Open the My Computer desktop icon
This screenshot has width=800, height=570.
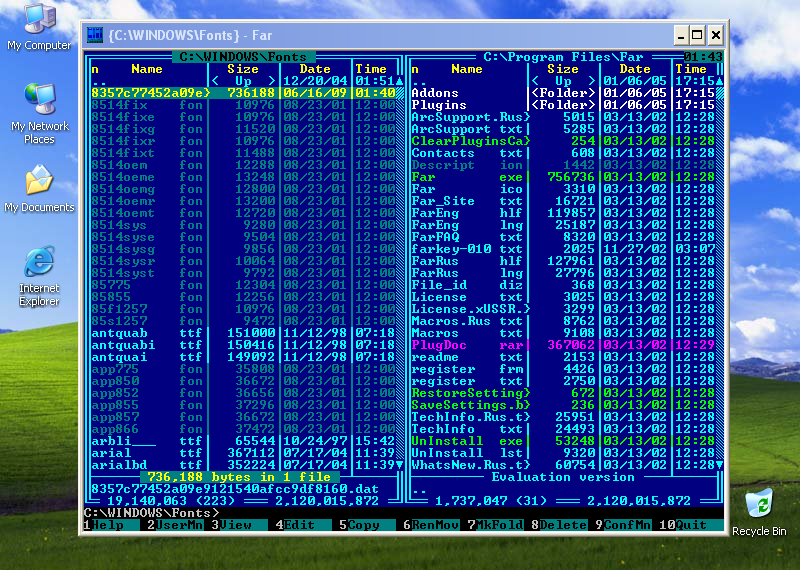pyautogui.click(x=39, y=27)
